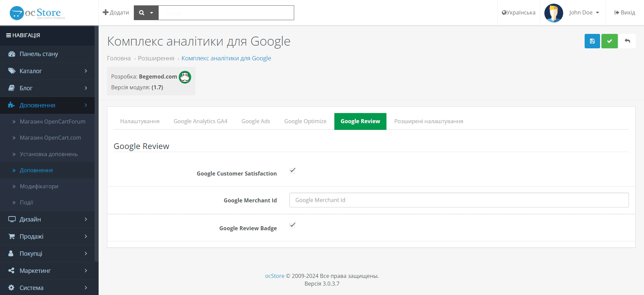644x295 pixels.
Task: Open the Панель стану menu item
Action: click(x=47, y=54)
